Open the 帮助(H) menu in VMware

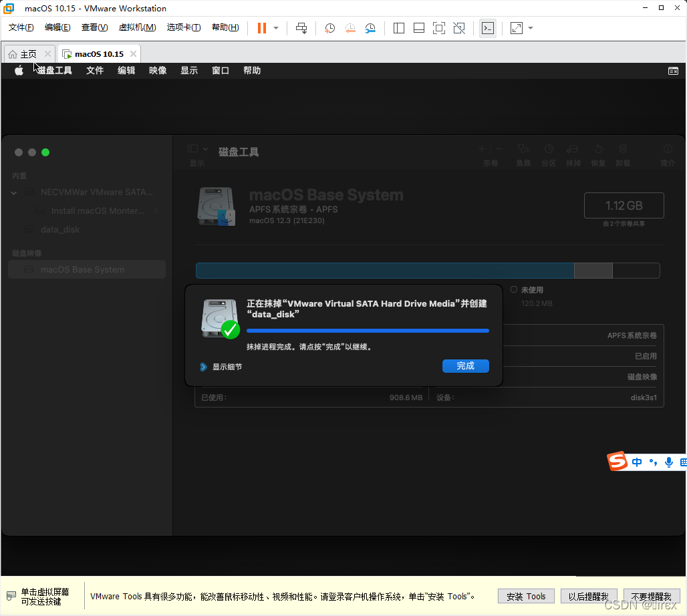coord(225,27)
